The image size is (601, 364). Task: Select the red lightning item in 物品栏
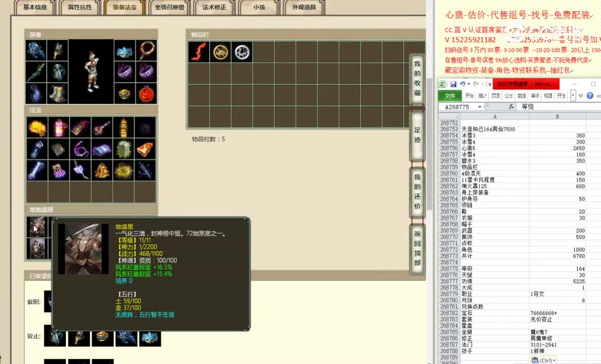coord(199,52)
